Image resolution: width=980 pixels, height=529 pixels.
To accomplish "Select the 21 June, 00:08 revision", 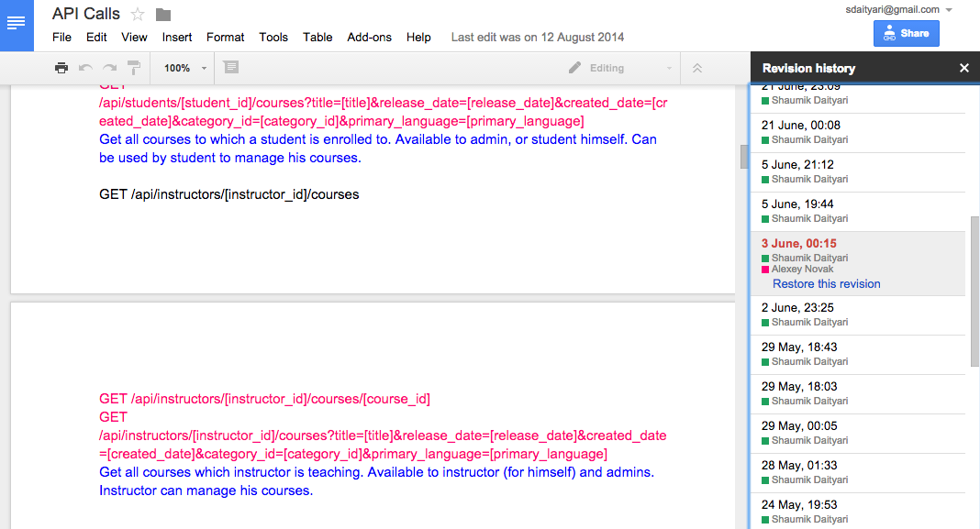I will click(x=858, y=132).
